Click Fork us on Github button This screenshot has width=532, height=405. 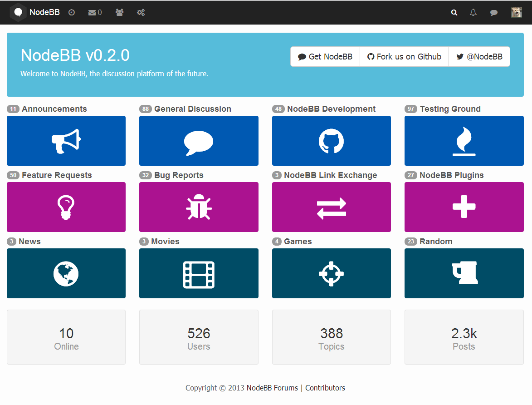coord(405,57)
